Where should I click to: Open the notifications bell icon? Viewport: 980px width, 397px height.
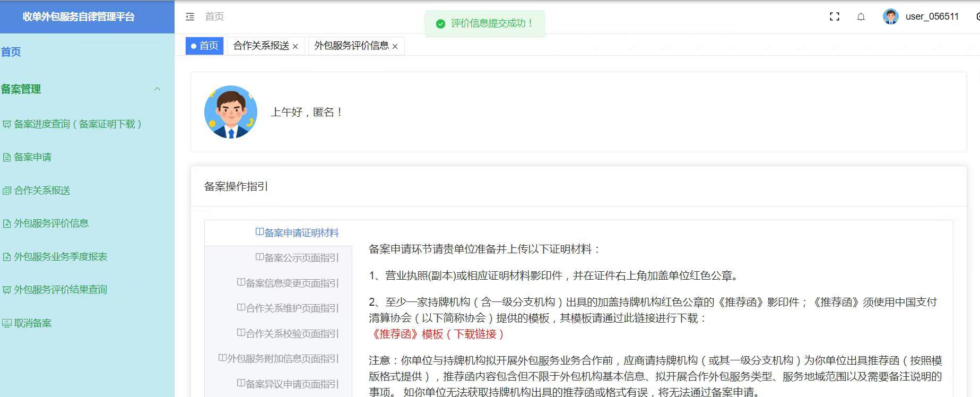(x=861, y=17)
